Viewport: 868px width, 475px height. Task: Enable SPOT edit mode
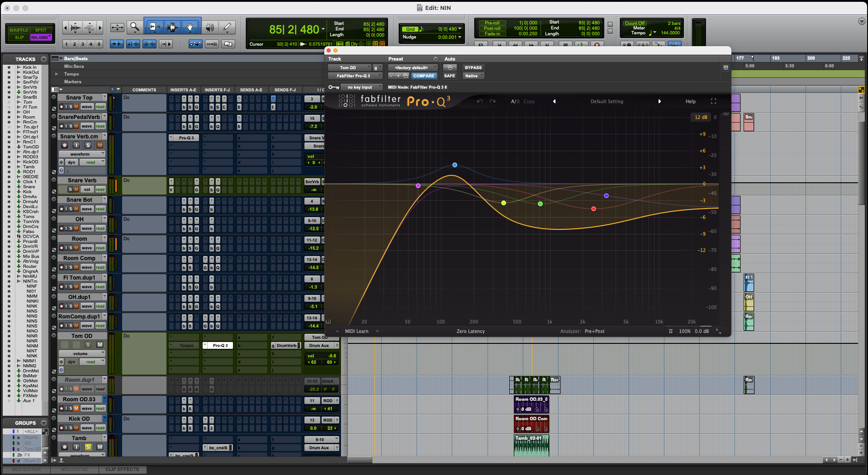coord(41,30)
